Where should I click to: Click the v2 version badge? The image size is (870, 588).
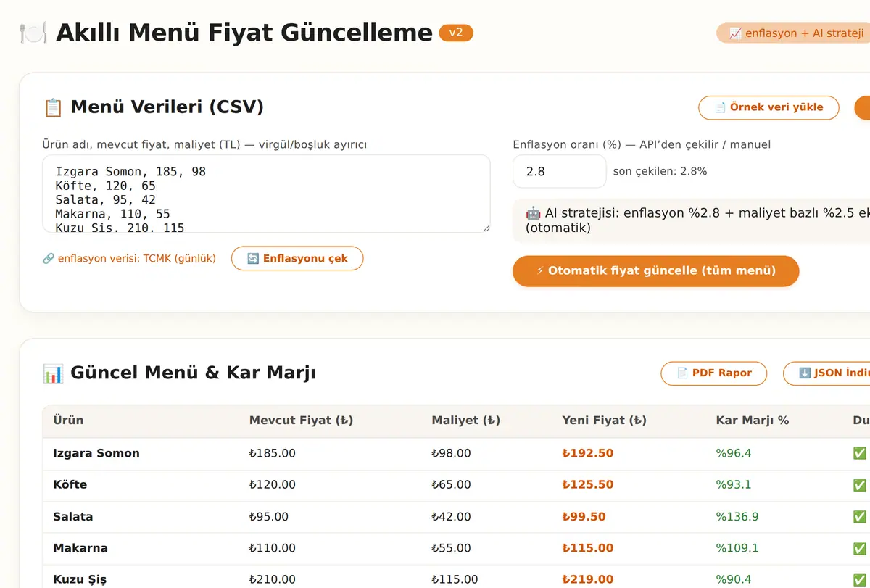pos(456,33)
